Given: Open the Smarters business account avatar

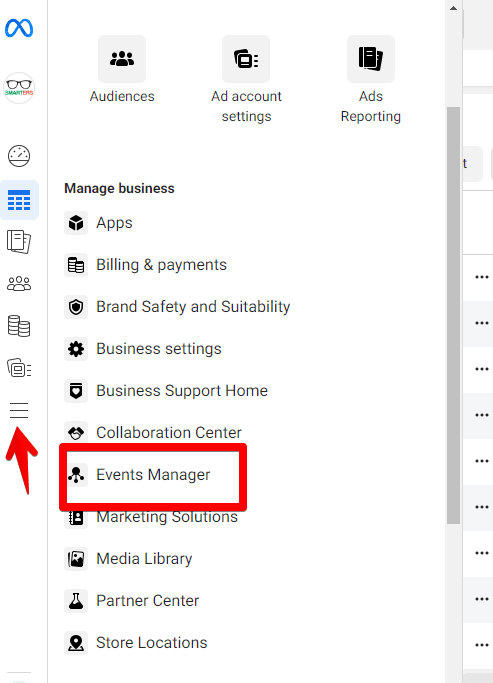Looking at the screenshot, I should coord(19,88).
